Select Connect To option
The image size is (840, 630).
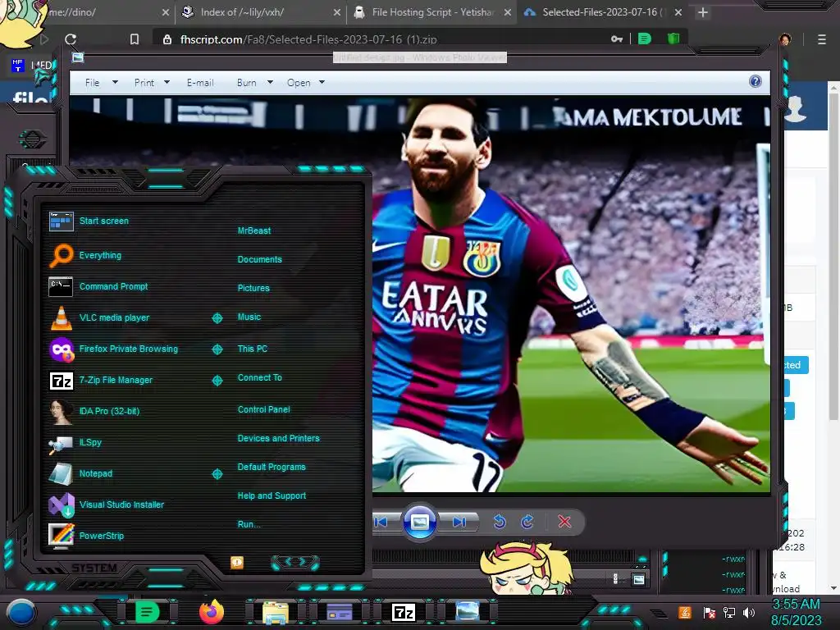[259, 377]
